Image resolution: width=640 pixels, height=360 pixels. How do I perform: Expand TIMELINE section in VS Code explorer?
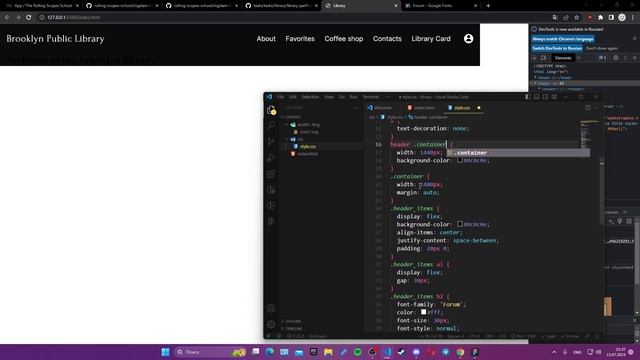point(292,329)
